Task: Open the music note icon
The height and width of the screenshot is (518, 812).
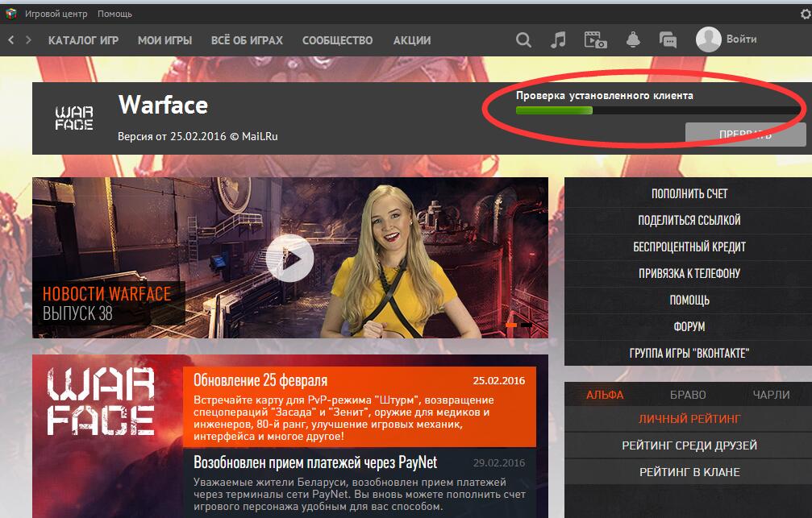Action: (558, 39)
